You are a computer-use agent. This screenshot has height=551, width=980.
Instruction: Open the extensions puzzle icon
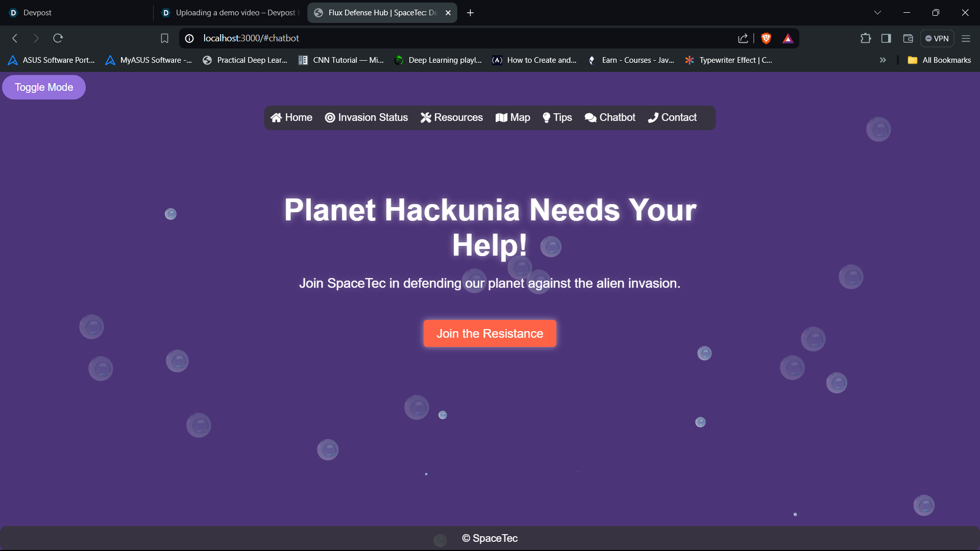coord(866,38)
